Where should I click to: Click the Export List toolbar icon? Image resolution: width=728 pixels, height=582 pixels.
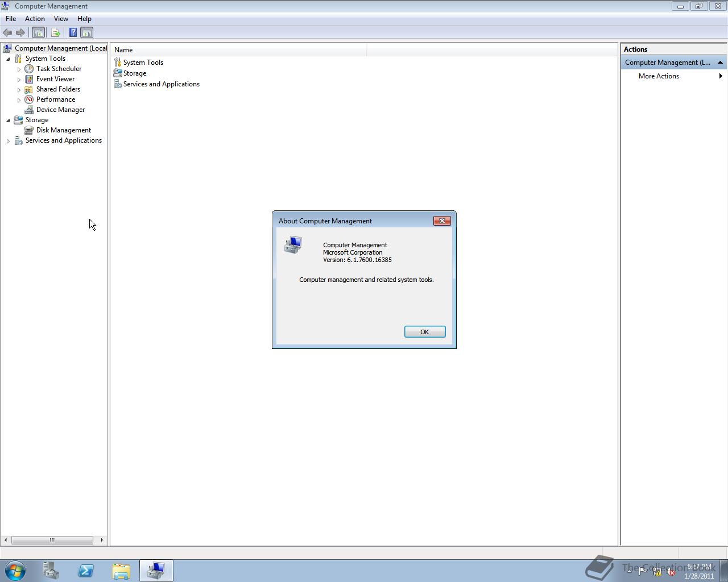55,33
